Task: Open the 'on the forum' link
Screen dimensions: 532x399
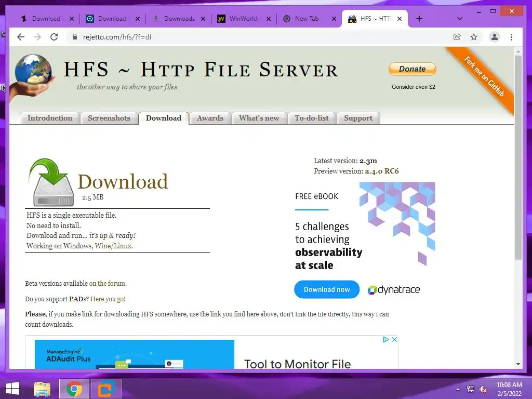Action: 107,283
